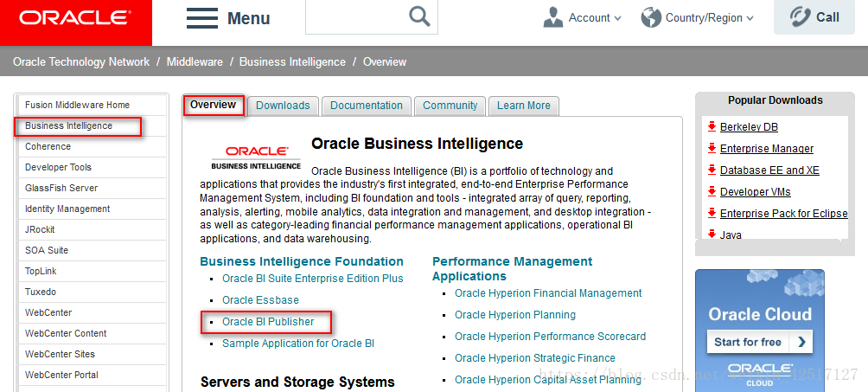This screenshot has width=868, height=392.
Task: Click the Enterprise Manager download link
Action: tap(767, 149)
